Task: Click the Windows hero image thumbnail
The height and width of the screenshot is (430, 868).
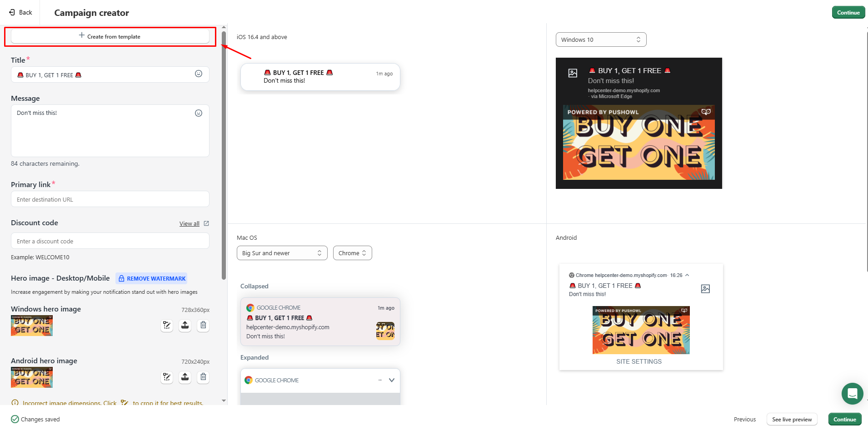Action: [x=32, y=326]
